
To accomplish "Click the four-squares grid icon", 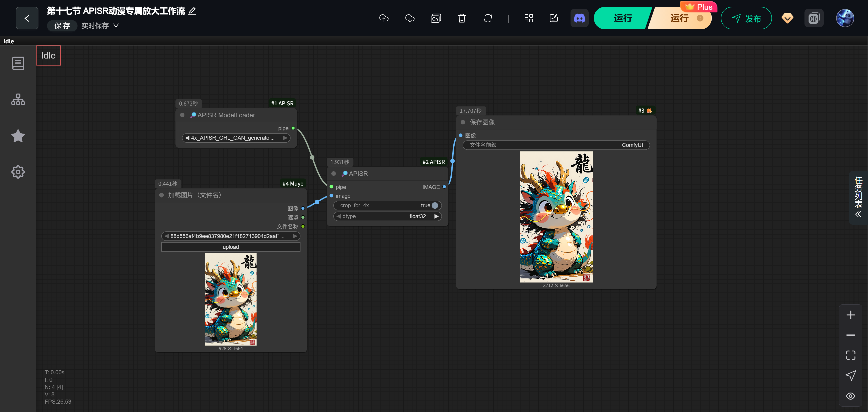I will click(528, 18).
